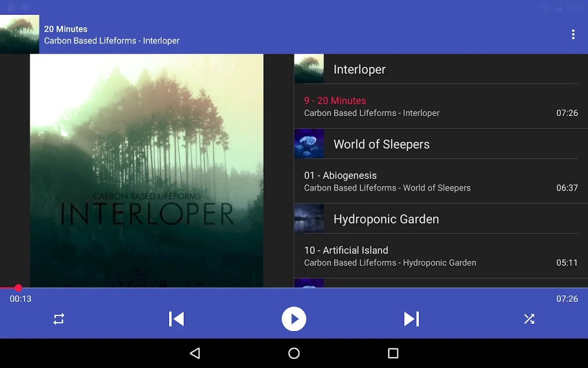
Task: Tap the Android recent apps button
Action: 393,353
